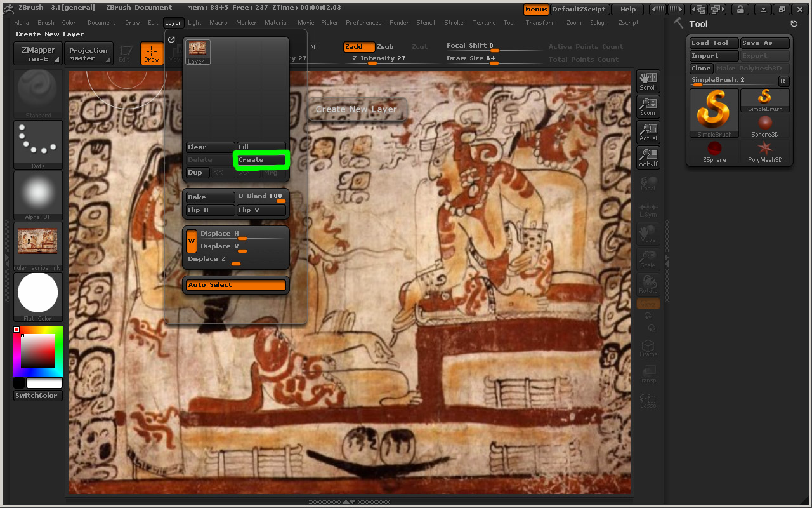Open the Alpha 01 alpha selector
Screen dimensions: 812x508
[38, 196]
